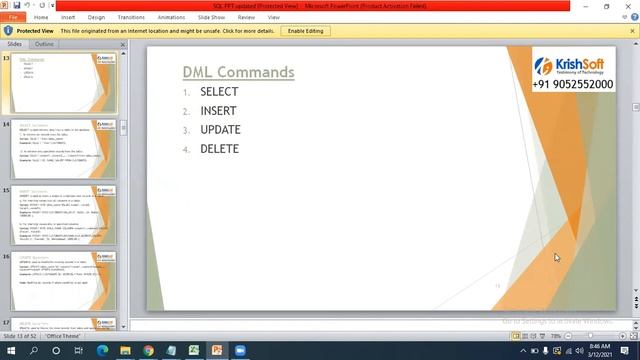Screen dimensions: 640x360
Task: Click the Protected View shield icon
Action: click(8, 31)
